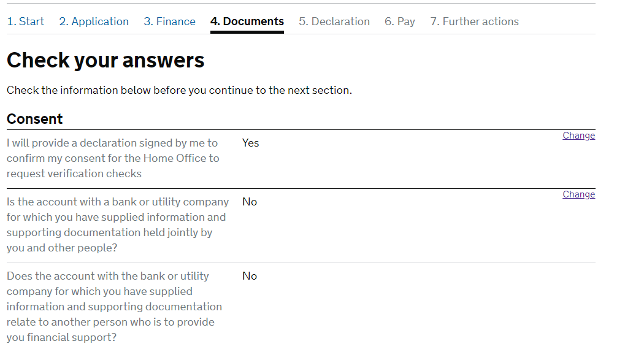Jump to the 6. Pay step
This screenshot has width=644, height=352.
(x=400, y=21)
